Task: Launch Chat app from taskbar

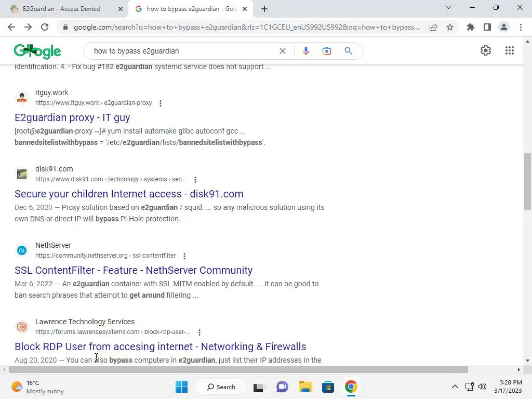Action: (x=282, y=387)
